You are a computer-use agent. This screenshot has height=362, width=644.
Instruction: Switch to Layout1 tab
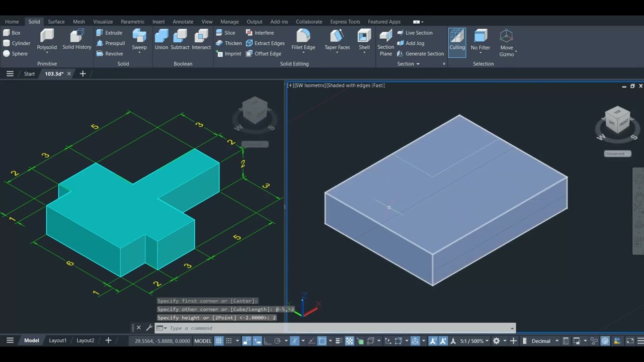(x=58, y=340)
